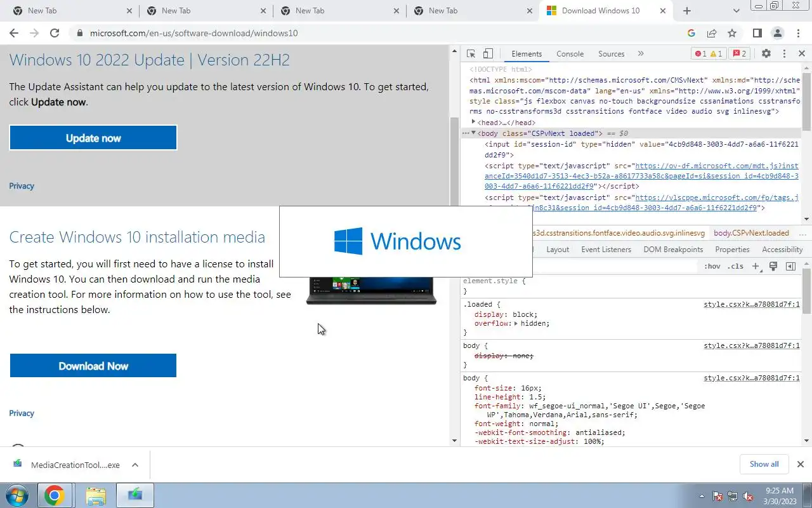Viewport: 812px width, 508px height.
Task: Click the Chrome taskbar icon
Action: tap(54, 495)
